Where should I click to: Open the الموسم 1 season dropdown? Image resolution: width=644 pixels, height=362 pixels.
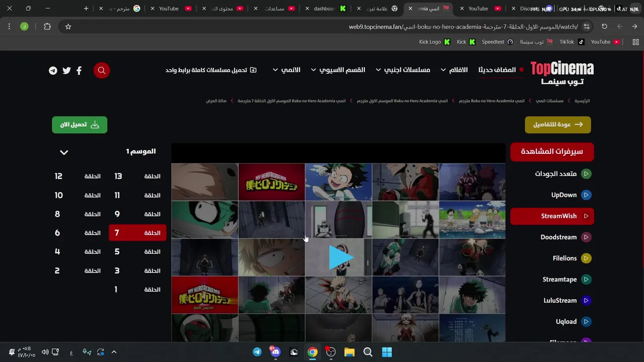coord(64,152)
